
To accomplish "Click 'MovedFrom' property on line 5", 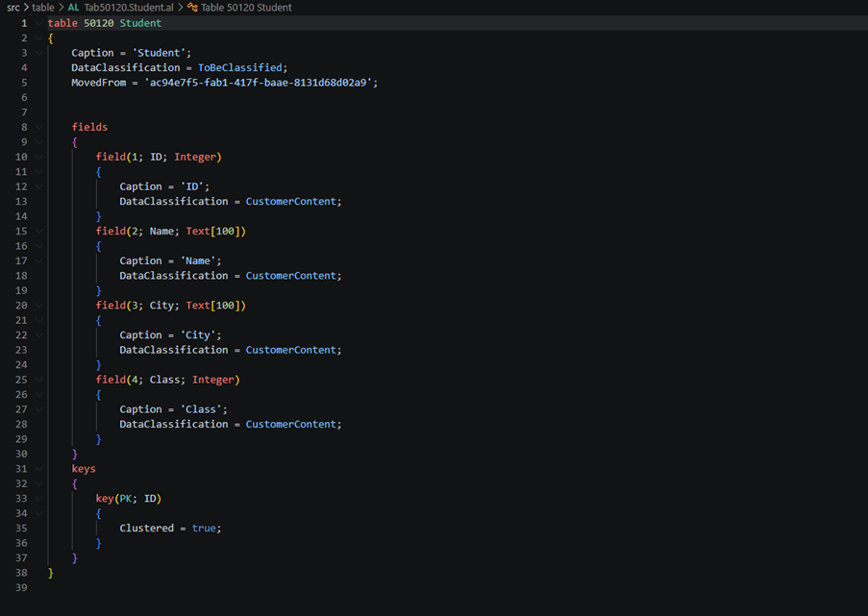I will click(x=99, y=83).
